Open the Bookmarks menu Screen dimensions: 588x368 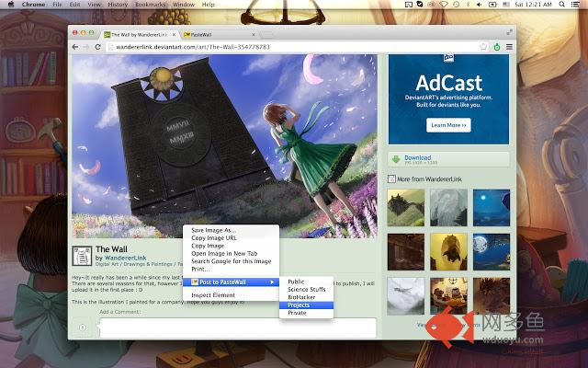[150, 5]
